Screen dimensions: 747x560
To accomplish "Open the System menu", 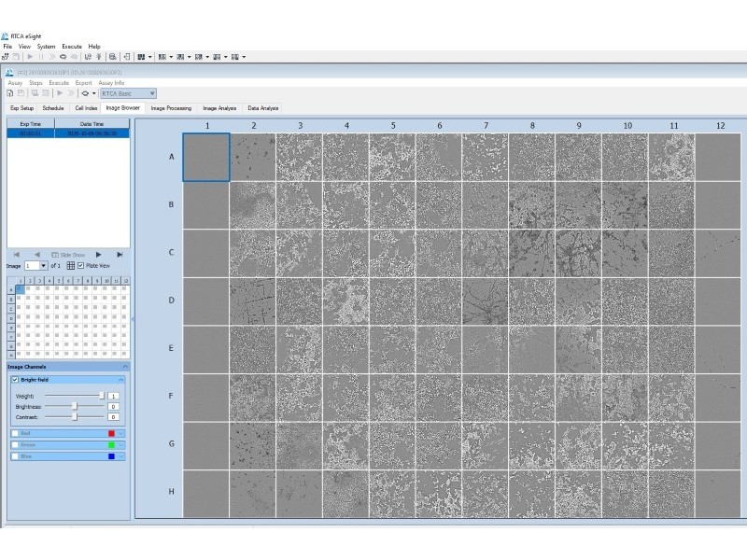I will [x=46, y=46].
